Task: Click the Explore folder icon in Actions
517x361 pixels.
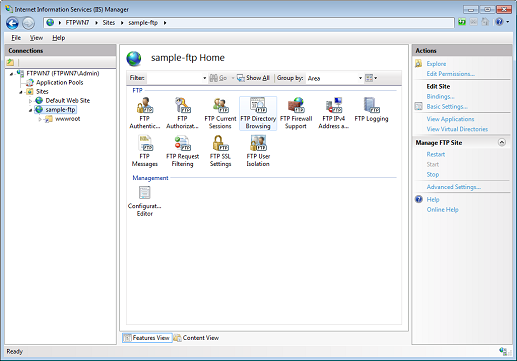Action: [x=419, y=63]
